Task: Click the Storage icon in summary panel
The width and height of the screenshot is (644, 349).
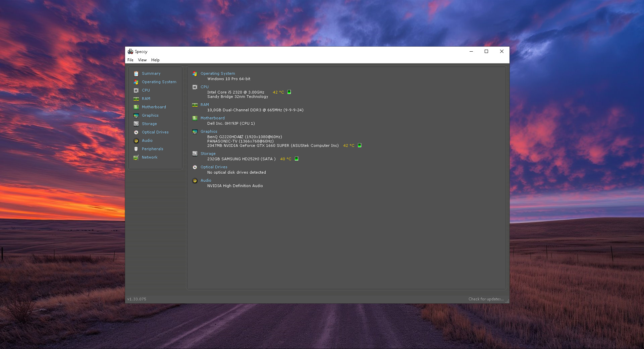Action: tap(195, 154)
